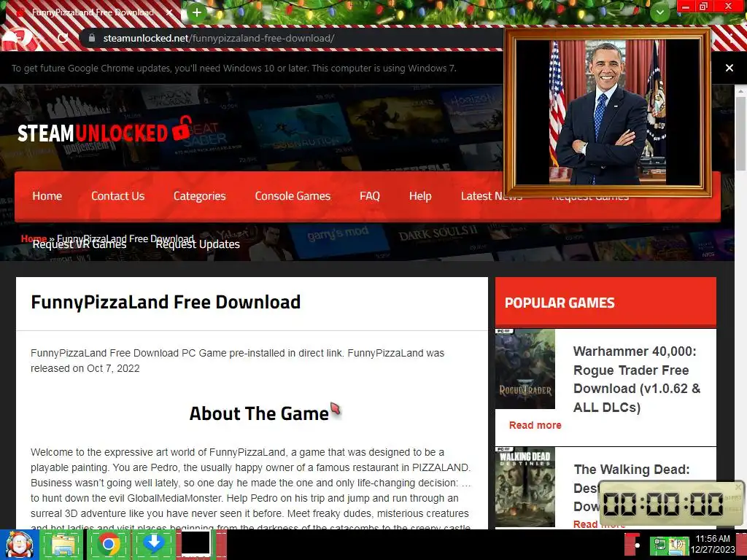Viewport: 747px width, 560px height.
Task: Click Read more under Warhammer Rogue Trader
Action: (x=535, y=425)
